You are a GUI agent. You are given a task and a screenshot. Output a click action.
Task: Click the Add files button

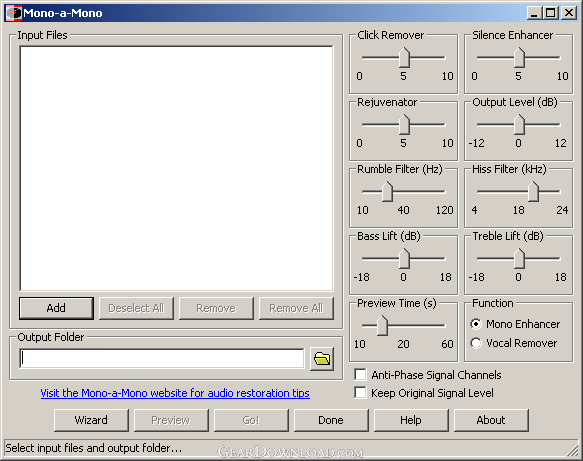(x=56, y=308)
